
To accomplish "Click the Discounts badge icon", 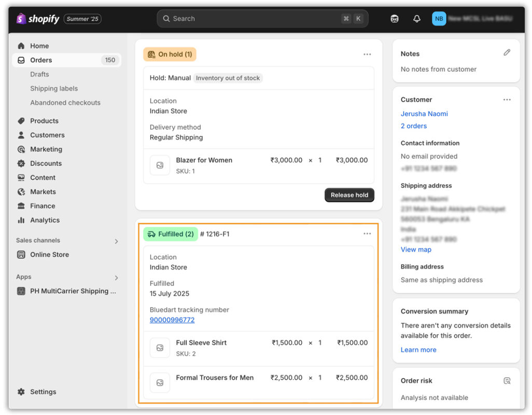I will coord(21,163).
